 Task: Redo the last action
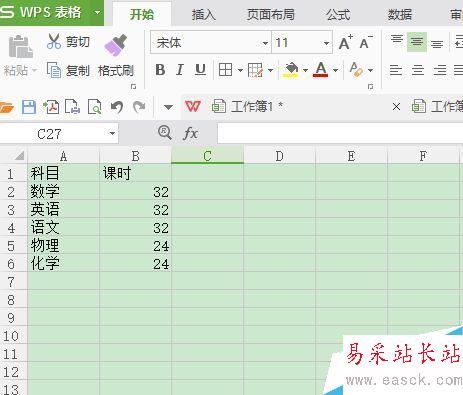[139, 107]
